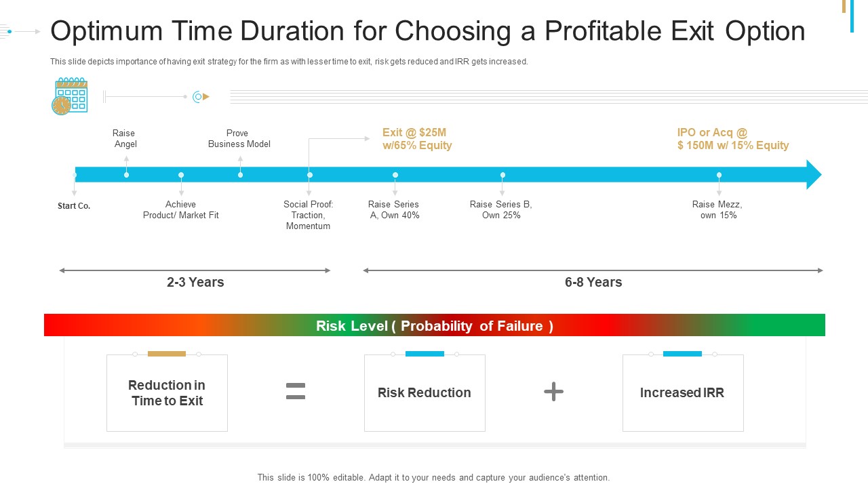868x488 pixels.
Task: Select the '6-8 Years' duration label
Action: click(x=593, y=282)
